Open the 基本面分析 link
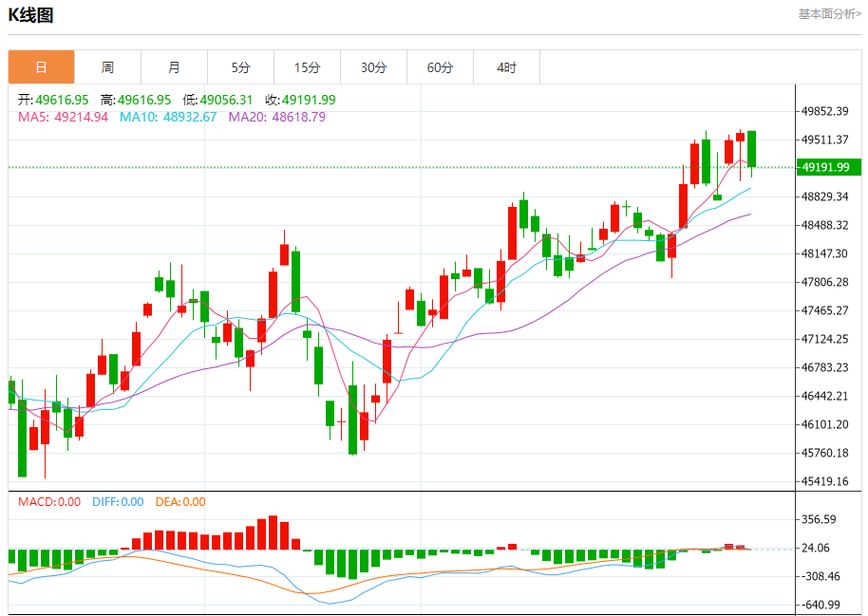This screenshot has height=616, width=868. tap(829, 14)
